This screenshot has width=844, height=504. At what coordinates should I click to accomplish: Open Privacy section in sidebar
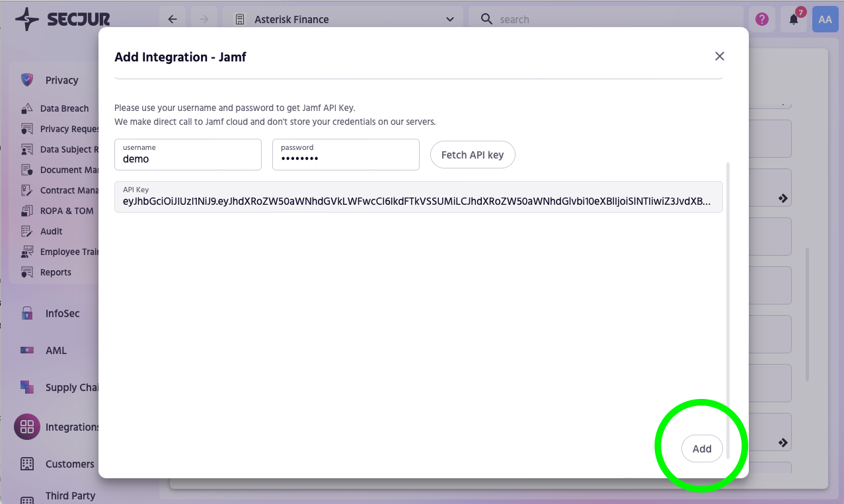[61, 80]
